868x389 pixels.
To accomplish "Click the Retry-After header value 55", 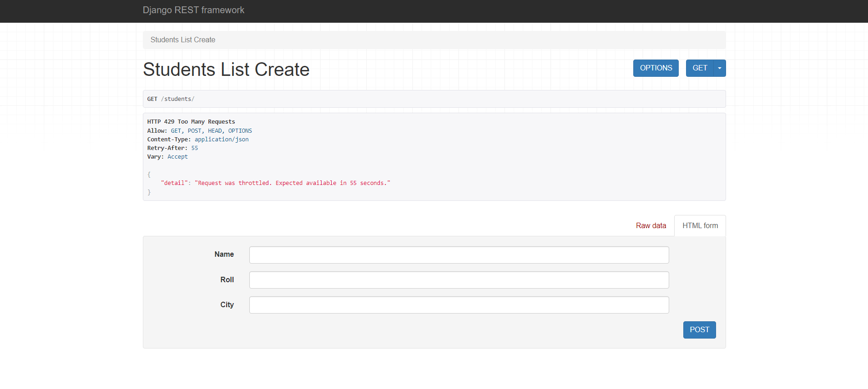I will pos(195,148).
